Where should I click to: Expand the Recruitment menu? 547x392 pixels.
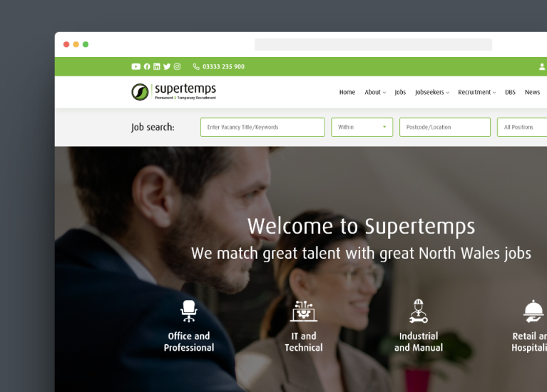coord(477,92)
